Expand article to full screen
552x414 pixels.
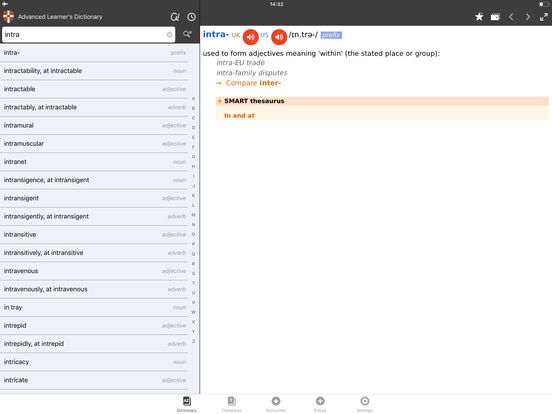[544, 17]
